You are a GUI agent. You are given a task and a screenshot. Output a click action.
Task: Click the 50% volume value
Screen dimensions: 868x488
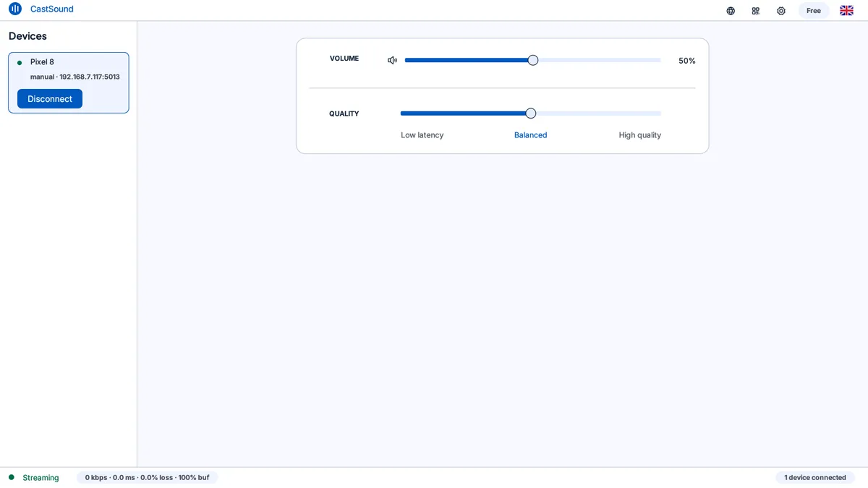point(687,61)
